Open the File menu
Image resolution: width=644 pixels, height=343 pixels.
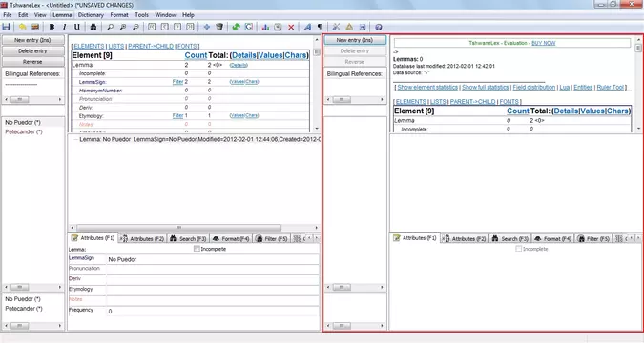[8, 15]
